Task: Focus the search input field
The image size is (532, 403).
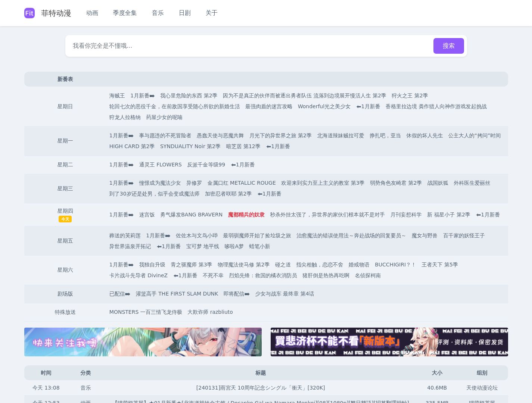Action: (249, 46)
